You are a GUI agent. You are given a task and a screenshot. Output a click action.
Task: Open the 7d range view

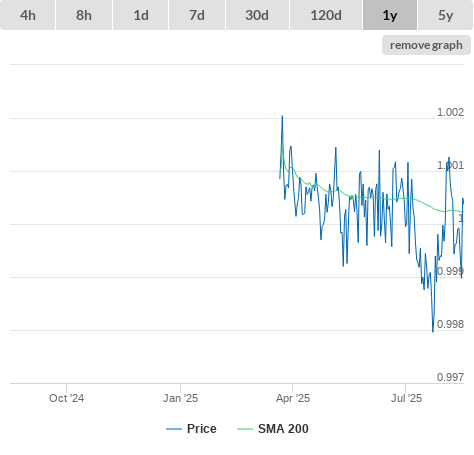click(197, 15)
